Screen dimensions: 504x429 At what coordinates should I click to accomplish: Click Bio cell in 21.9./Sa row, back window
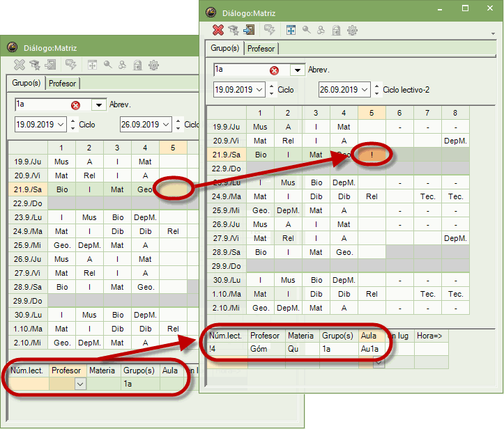coord(62,189)
